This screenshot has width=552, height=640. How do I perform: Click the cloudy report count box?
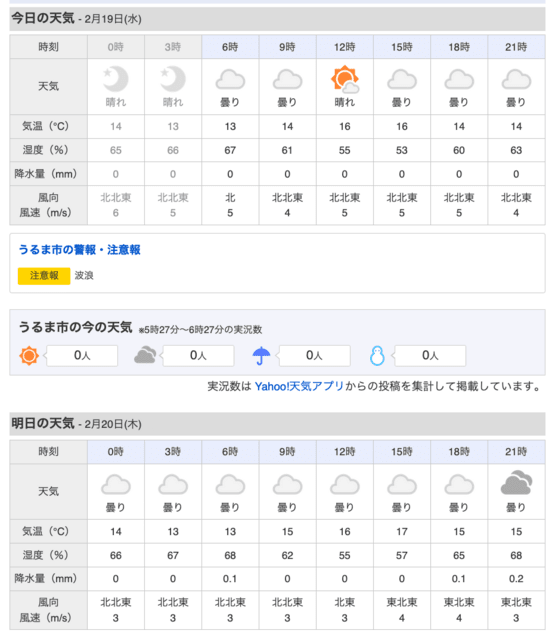point(198,356)
